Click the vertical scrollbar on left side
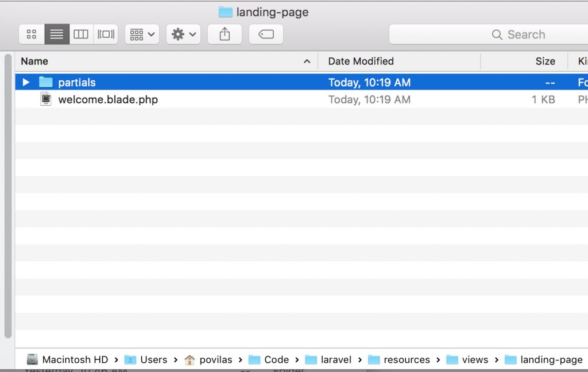This screenshot has height=372, width=588. [7, 195]
